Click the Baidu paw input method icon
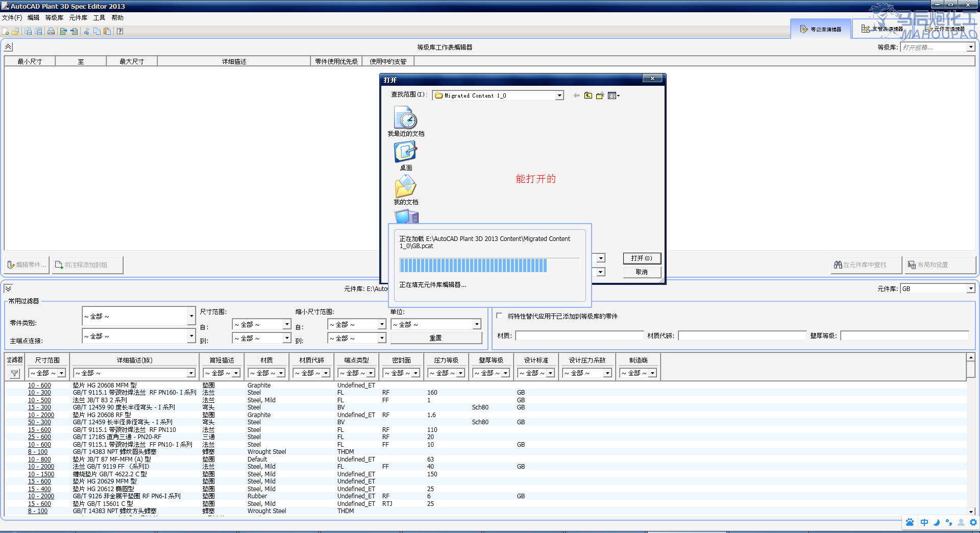This screenshot has width=980, height=533. click(x=910, y=522)
